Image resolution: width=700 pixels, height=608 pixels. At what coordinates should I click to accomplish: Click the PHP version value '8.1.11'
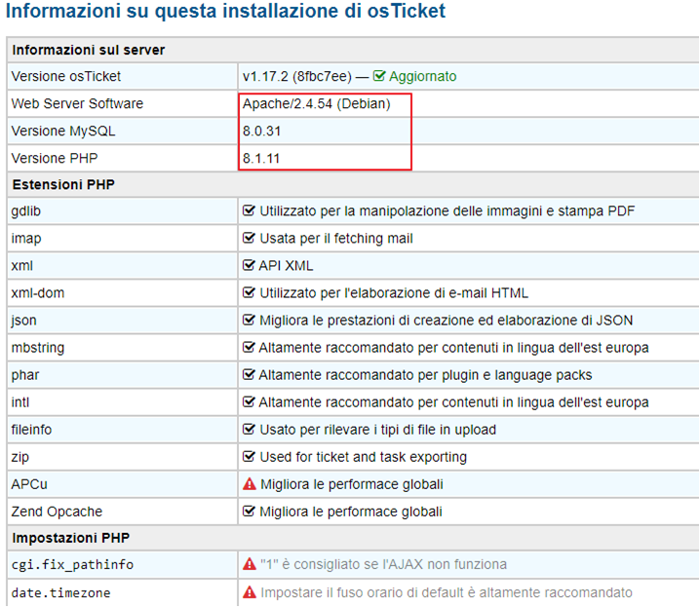pos(261,159)
